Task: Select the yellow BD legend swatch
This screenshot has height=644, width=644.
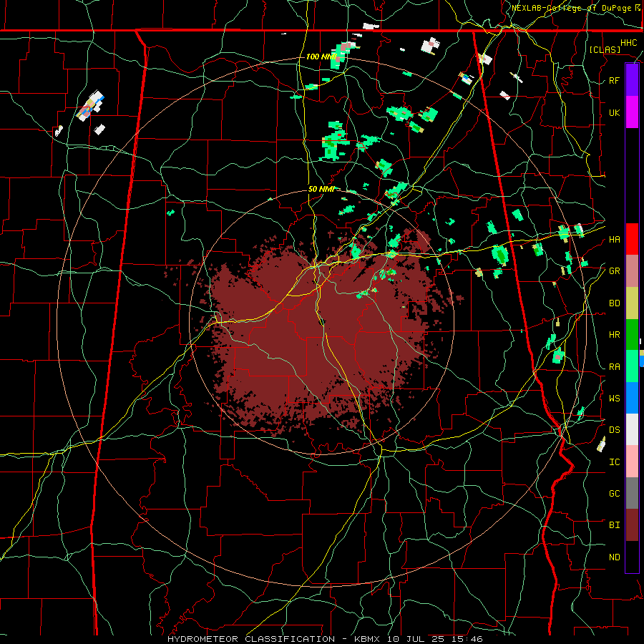Action: pos(632,303)
